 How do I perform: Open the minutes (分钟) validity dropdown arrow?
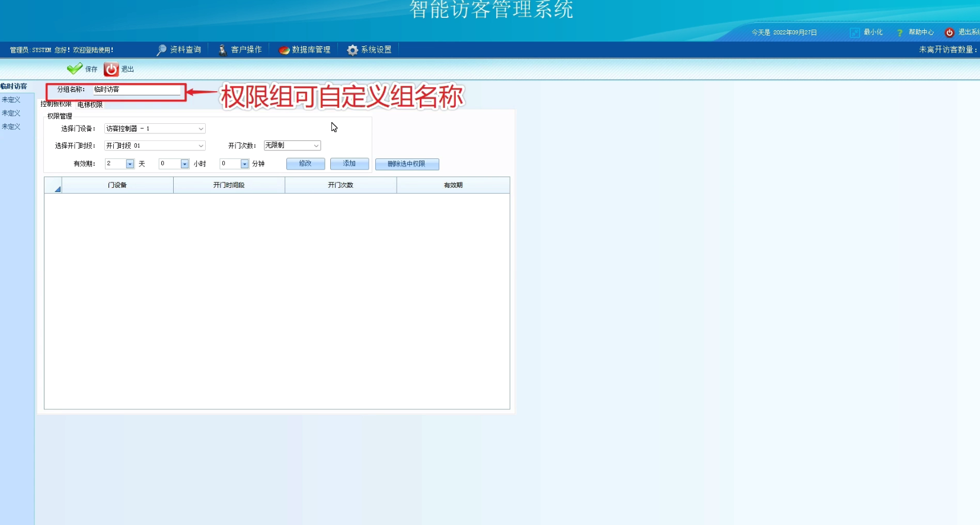coord(244,164)
